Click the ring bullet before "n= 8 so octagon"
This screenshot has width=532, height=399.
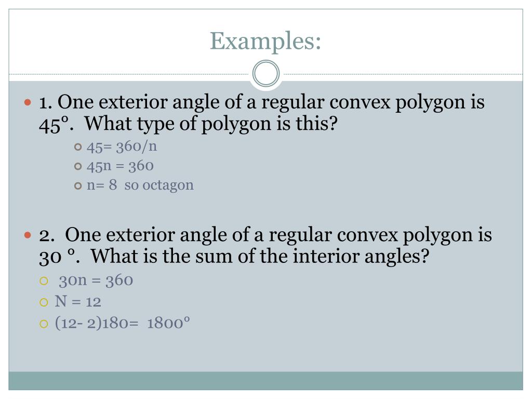pos(78,185)
